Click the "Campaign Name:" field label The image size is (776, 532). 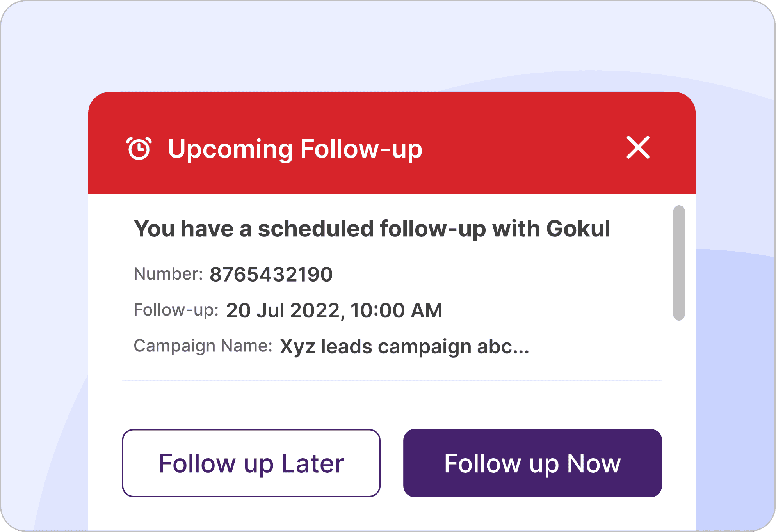click(203, 346)
